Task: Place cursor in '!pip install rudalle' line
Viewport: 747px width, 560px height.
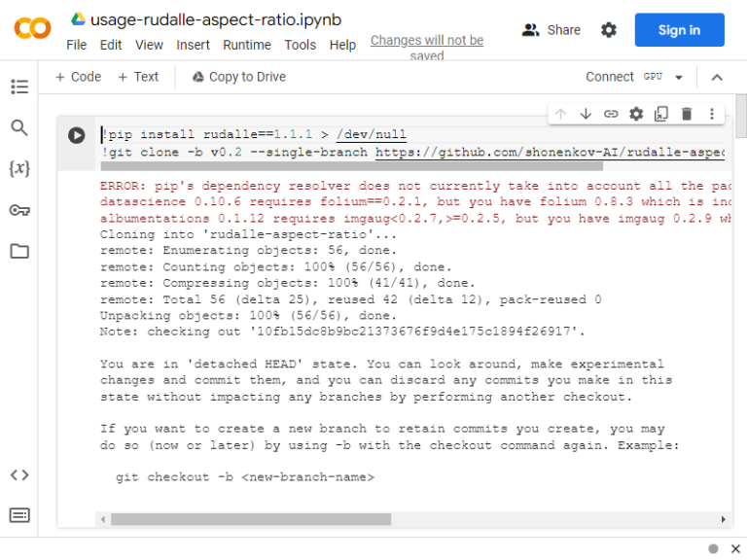Action: 254,134
